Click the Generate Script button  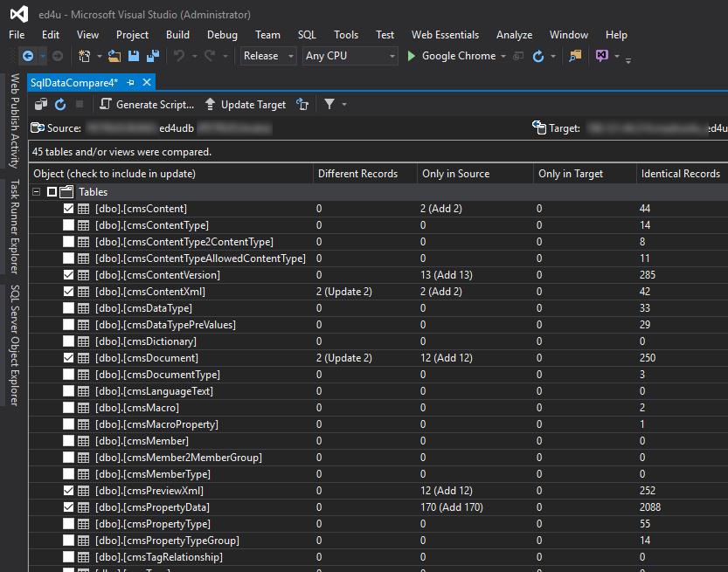(x=147, y=105)
